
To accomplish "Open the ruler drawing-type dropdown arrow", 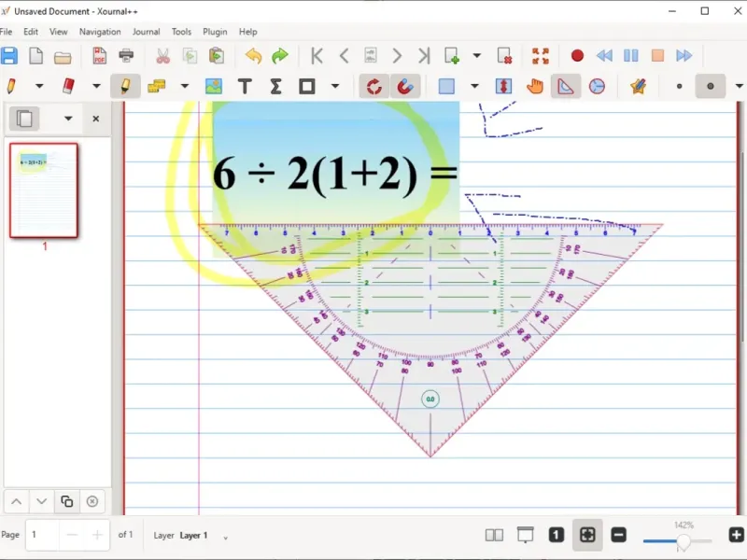I will click(185, 86).
